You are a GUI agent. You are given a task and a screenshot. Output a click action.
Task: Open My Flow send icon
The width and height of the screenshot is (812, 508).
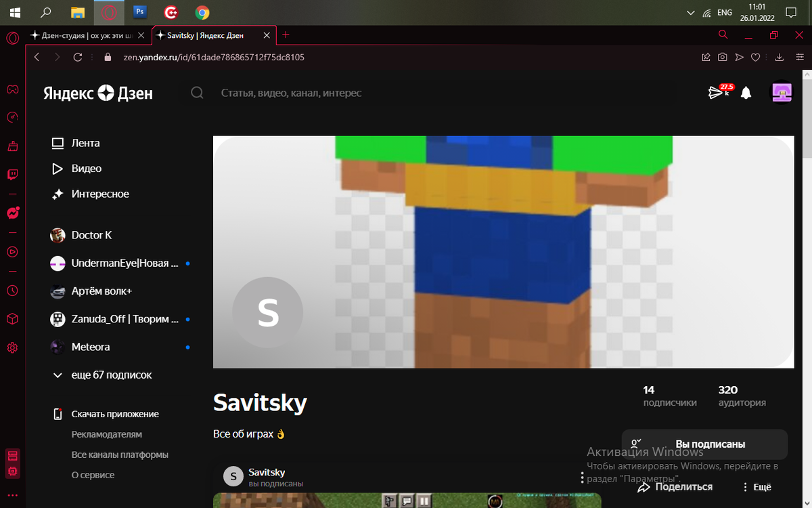pos(740,58)
